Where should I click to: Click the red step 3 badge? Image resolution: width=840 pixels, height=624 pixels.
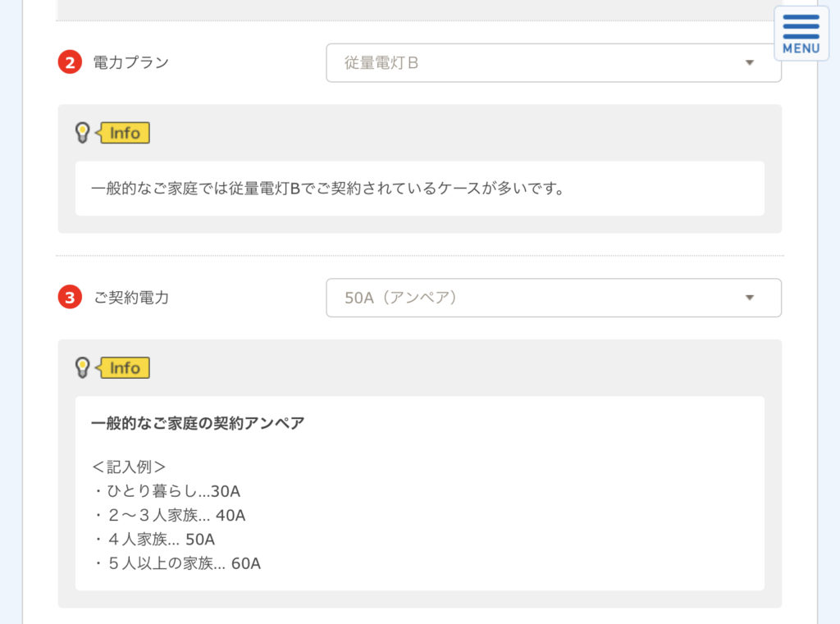70,298
